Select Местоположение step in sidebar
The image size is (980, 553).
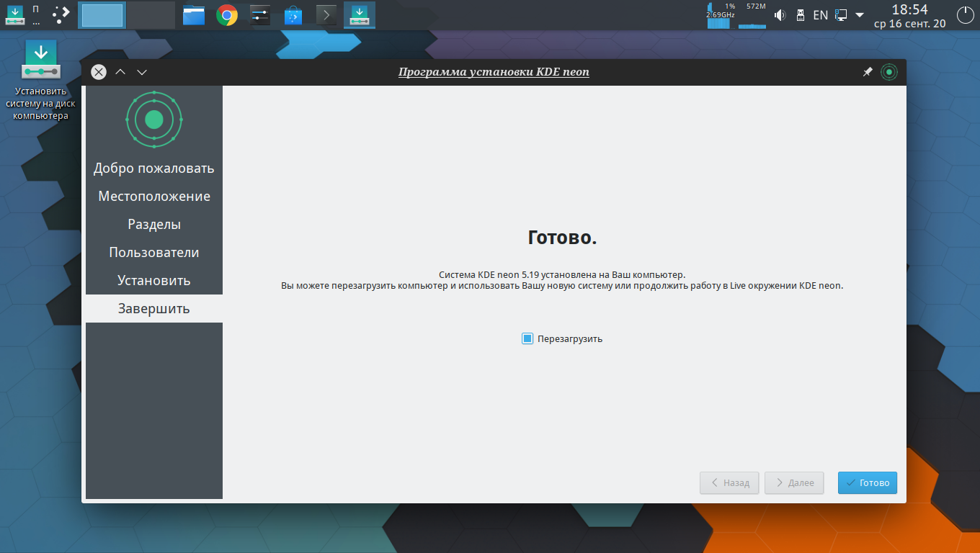(154, 196)
